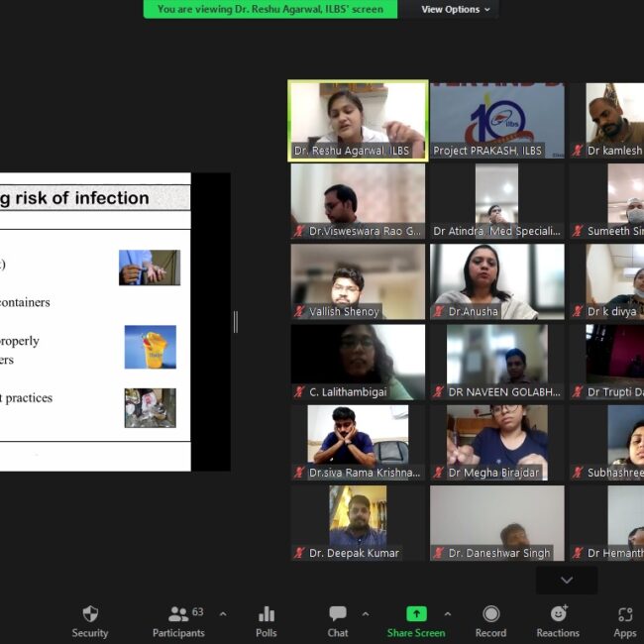This screenshot has width=644, height=644.
Task: Expand the arrow next to Participants
Action: coord(222,613)
